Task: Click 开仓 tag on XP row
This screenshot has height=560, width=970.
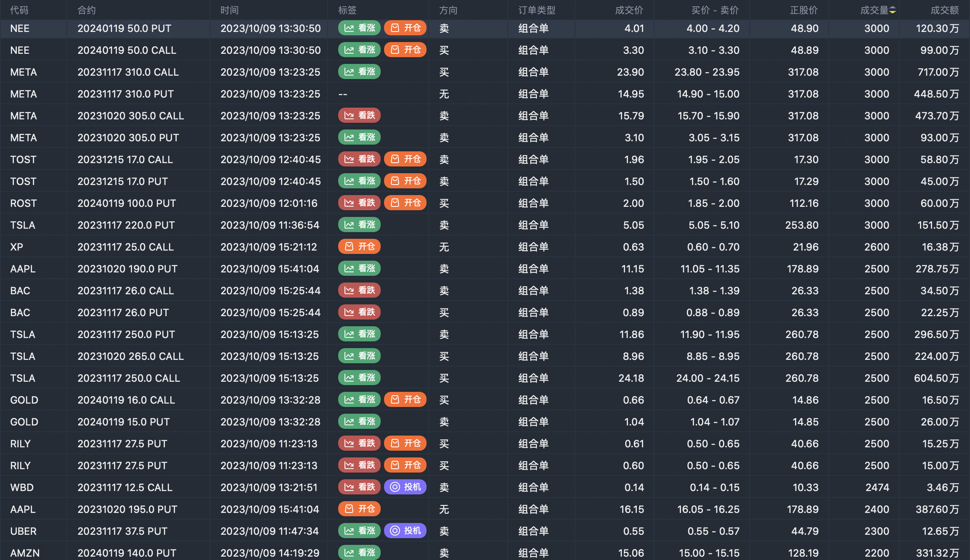Action: pyautogui.click(x=359, y=247)
